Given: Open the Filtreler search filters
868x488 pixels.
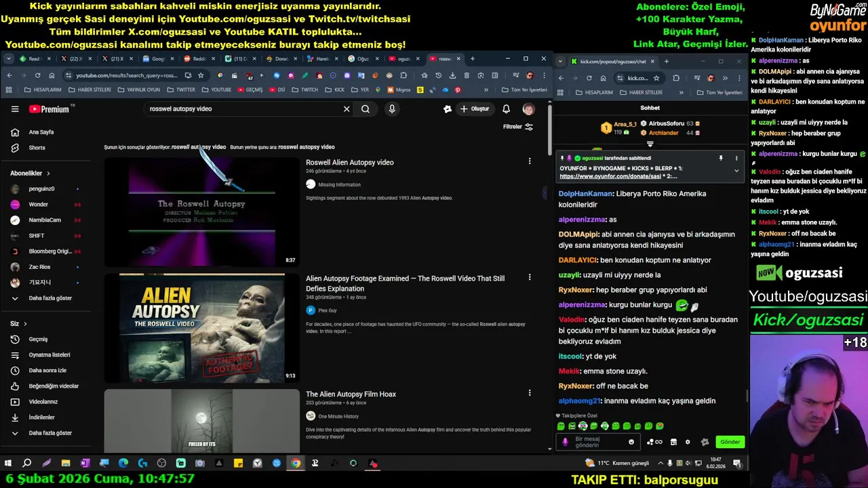Looking at the screenshot, I should click(x=518, y=127).
